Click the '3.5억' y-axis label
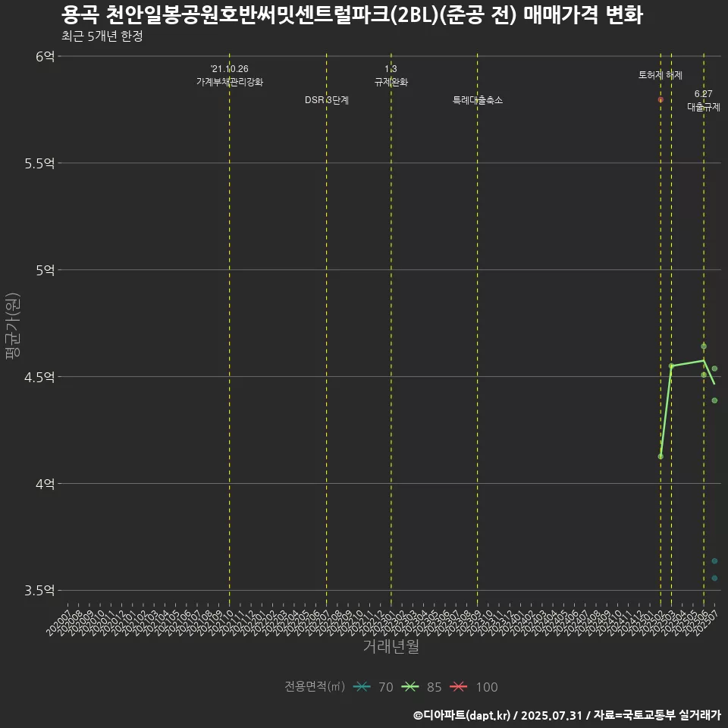The width and height of the screenshot is (728, 728). click(39, 591)
